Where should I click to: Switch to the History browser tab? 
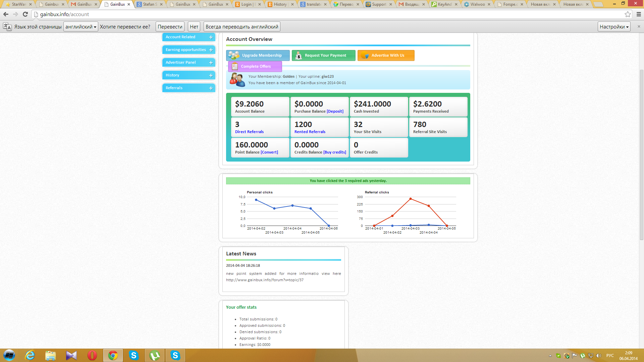point(280,4)
